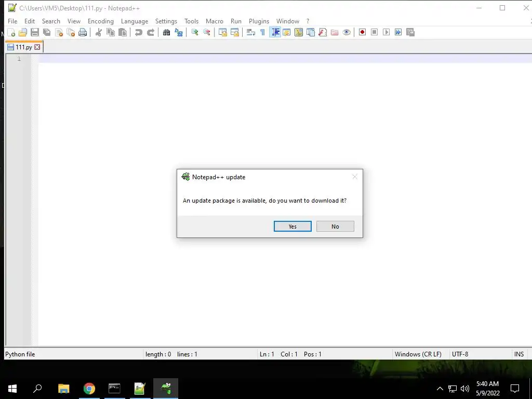Click No in update dialog
The width and height of the screenshot is (532, 399).
point(335,227)
